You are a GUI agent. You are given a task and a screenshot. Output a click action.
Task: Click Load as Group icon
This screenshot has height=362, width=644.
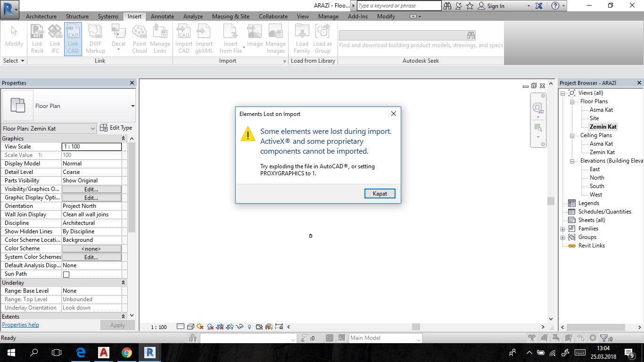(x=322, y=39)
